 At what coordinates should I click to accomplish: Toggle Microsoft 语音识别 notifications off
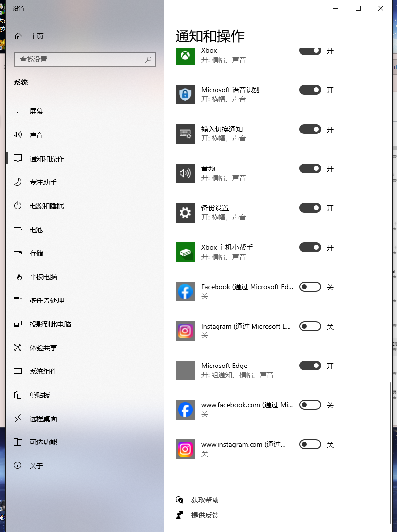tap(310, 90)
